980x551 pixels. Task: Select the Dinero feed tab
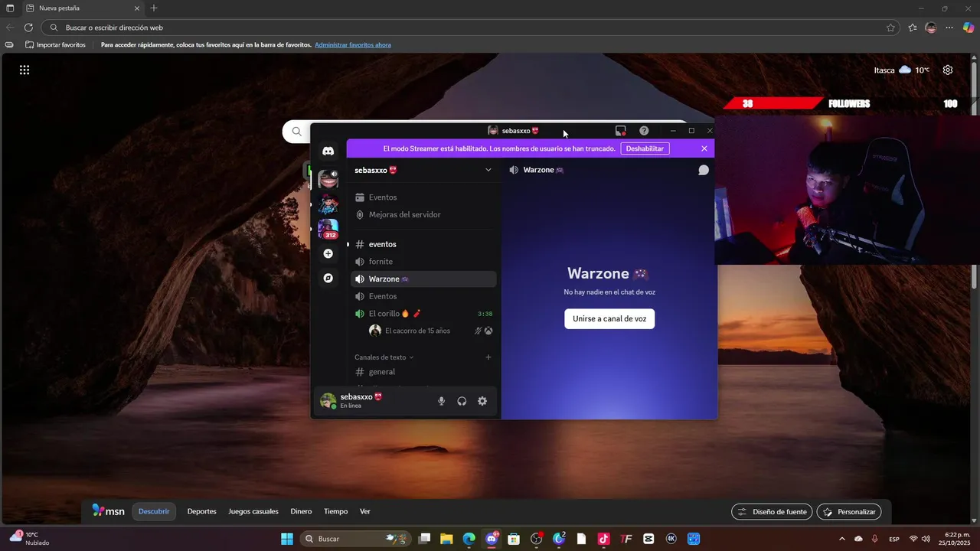(x=301, y=511)
